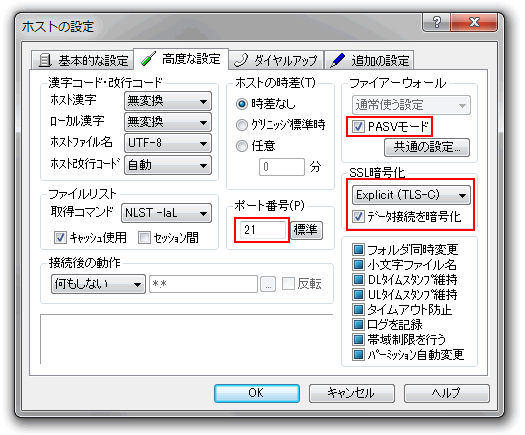Toggle the パーミッション自動変更 checkbox

tap(358, 354)
